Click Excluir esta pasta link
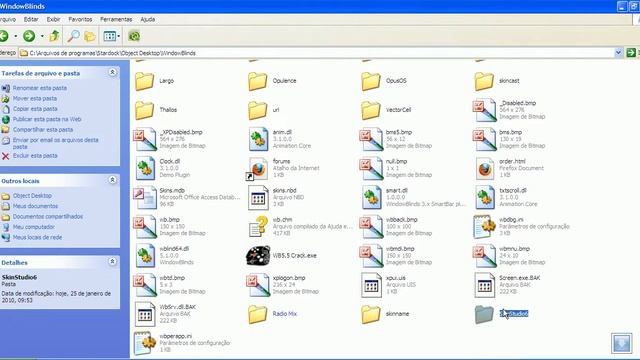This screenshot has width=640, height=360. [x=35, y=156]
